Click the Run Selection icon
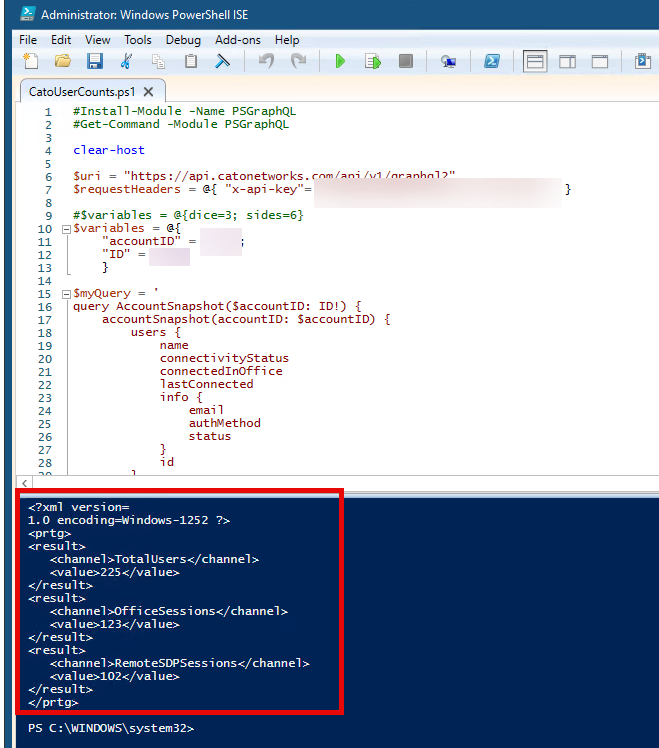This screenshot has height=748, width=659. (x=372, y=62)
